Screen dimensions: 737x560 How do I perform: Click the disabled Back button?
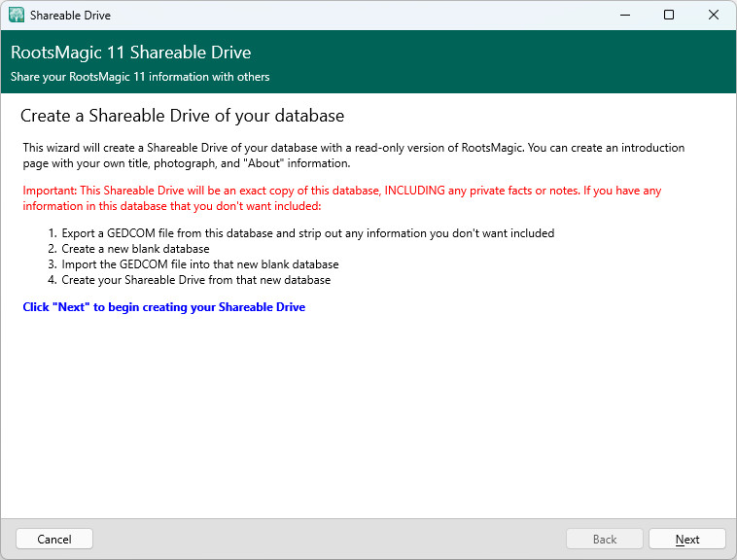[605, 539]
